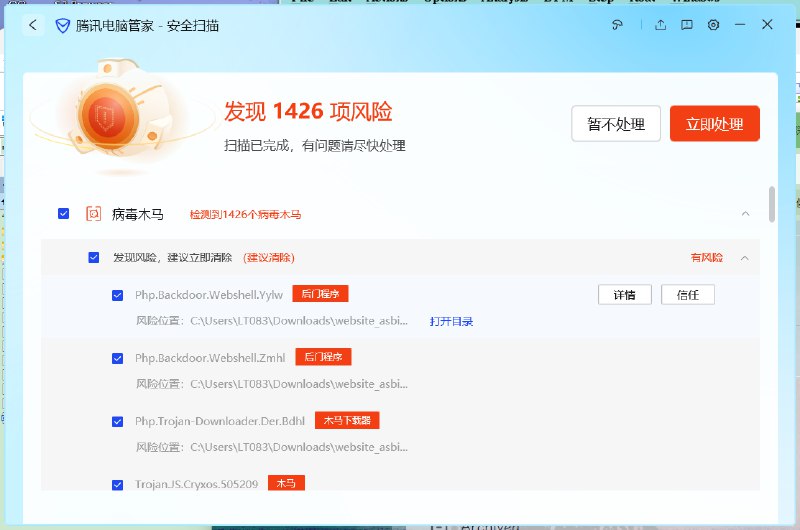800x530 pixels.
Task: Toggle the 发现风险，建议立即清除 group checkbox
Action: tap(94, 257)
